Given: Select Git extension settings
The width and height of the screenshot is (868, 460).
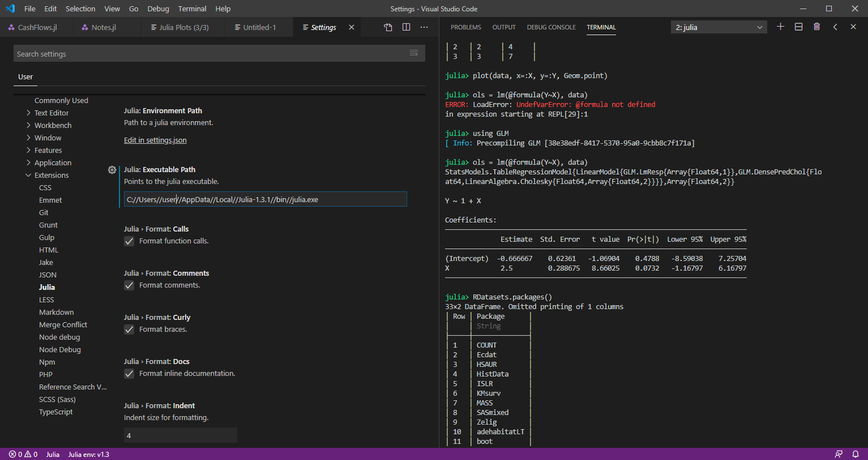Looking at the screenshot, I should (x=44, y=212).
